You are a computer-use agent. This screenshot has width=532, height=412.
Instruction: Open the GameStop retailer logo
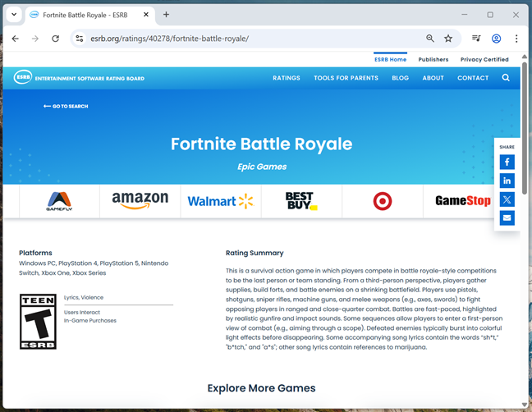463,201
